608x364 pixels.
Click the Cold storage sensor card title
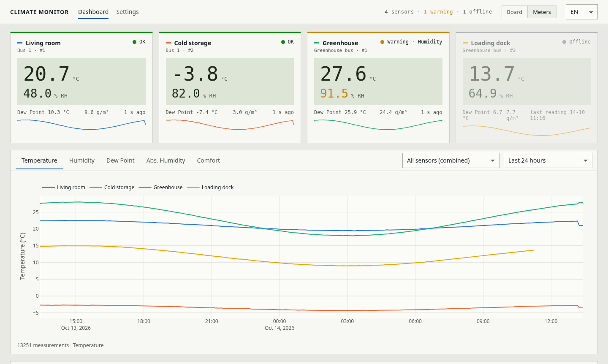pos(193,43)
